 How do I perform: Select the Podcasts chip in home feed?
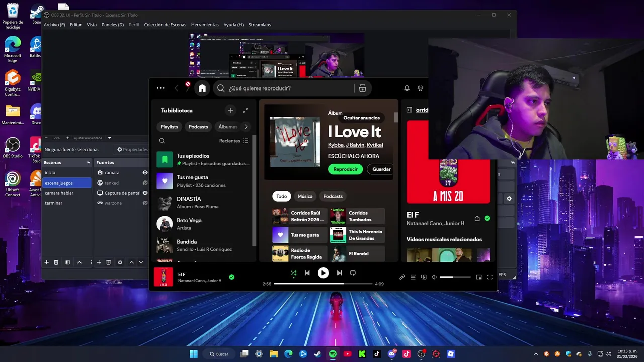coord(333,196)
